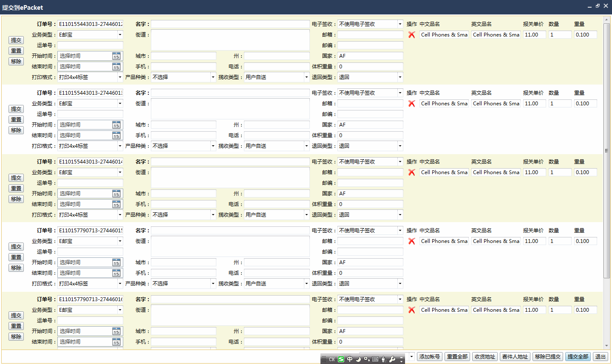Click the vertical scrollbar thumb
612x364 pixels.
606,150
